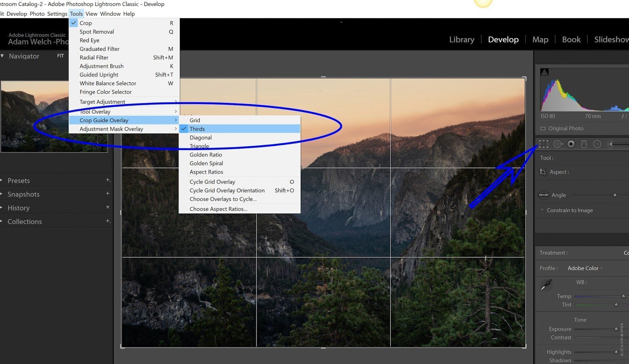
Task: Click FIT in the Navigator panel
Action: [x=60, y=56]
